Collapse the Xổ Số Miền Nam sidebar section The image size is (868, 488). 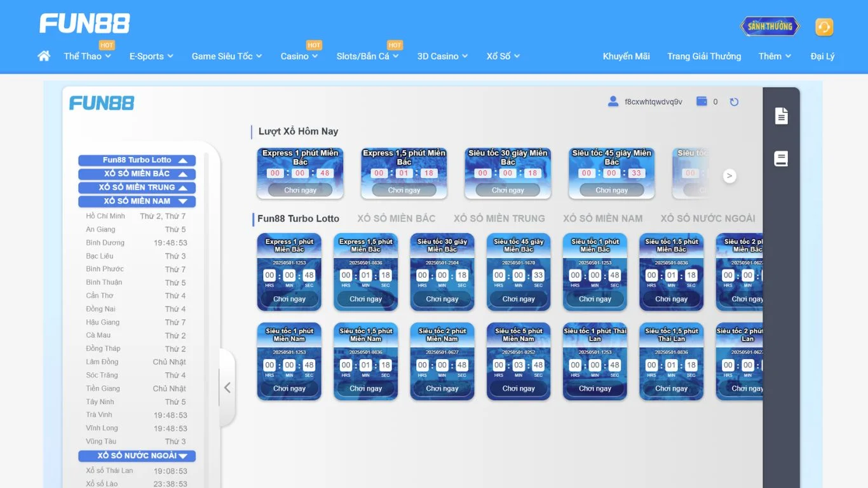point(137,201)
